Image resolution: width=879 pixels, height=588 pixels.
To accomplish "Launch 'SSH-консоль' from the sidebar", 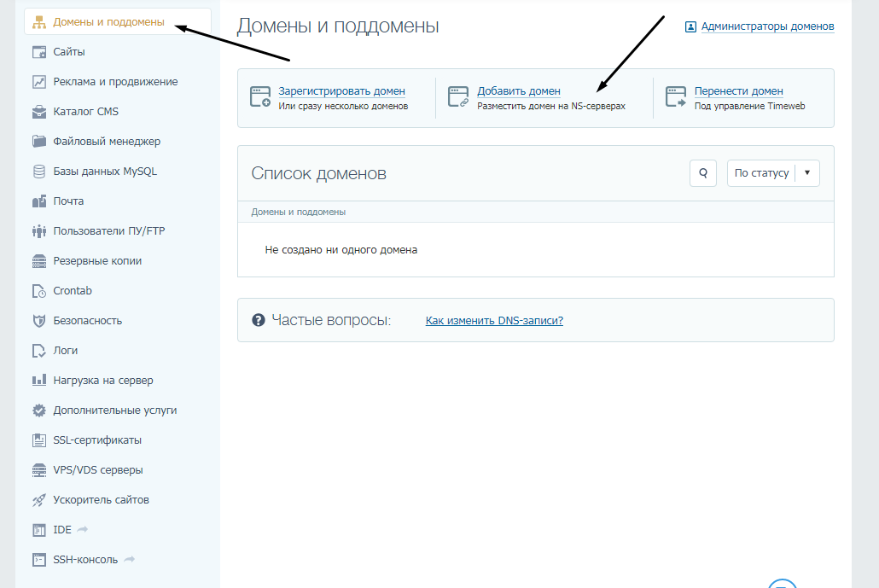I will pos(85,560).
